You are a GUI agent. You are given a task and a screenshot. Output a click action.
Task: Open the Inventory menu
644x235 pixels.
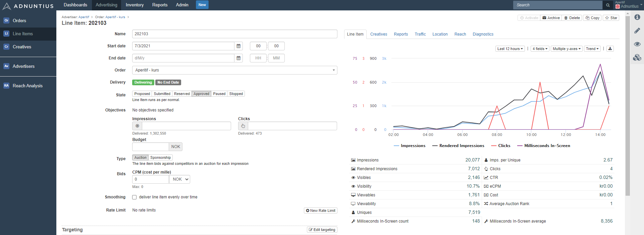(x=135, y=5)
